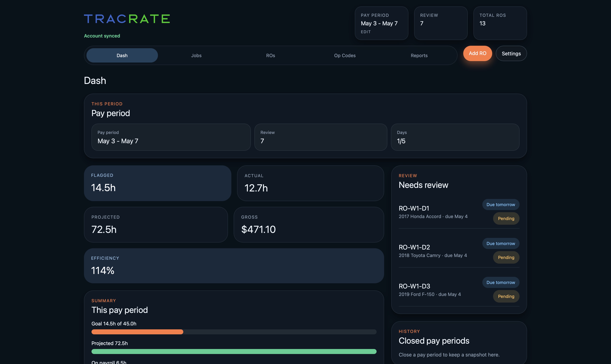Open the Jobs tab
The width and height of the screenshot is (611, 364).
coord(196,55)
